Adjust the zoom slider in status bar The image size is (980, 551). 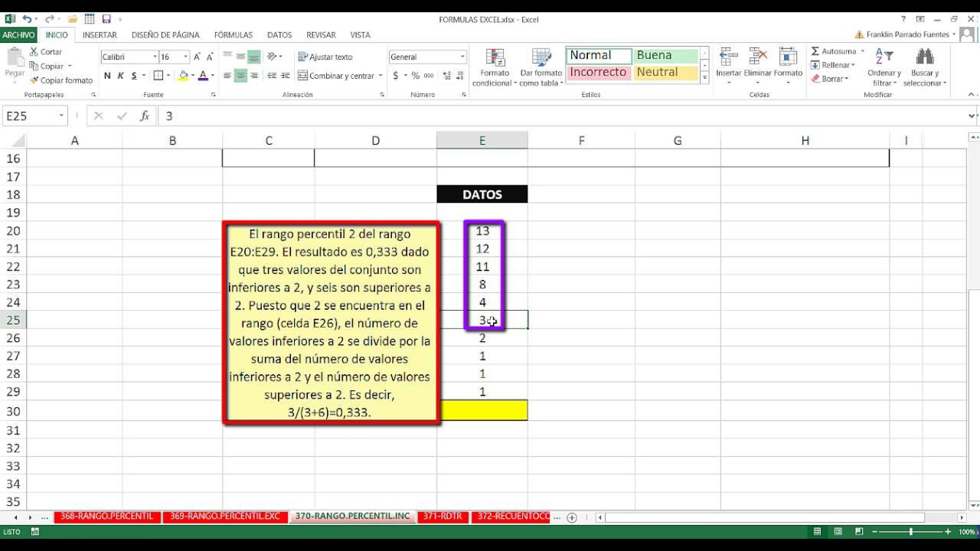[910, 532]
